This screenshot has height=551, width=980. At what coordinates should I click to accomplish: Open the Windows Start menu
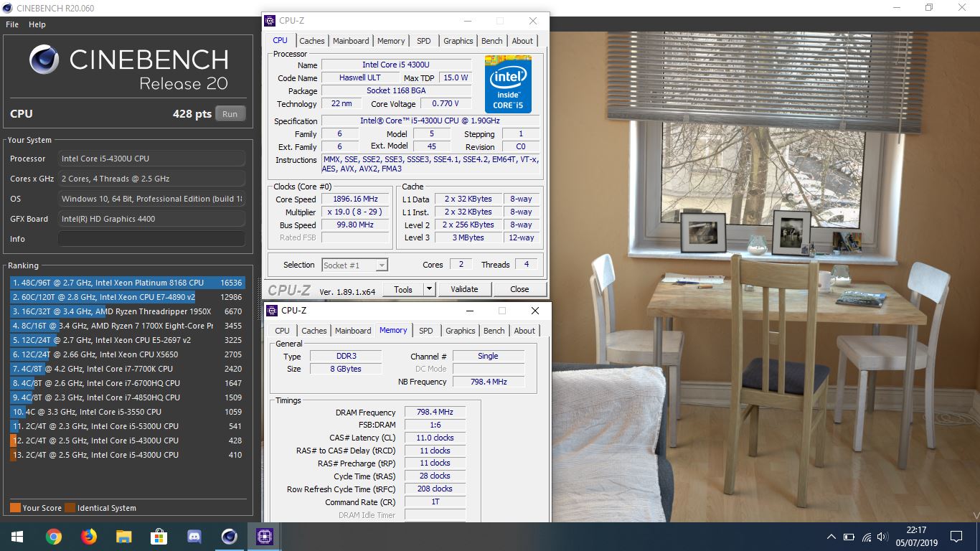point(17,536)
